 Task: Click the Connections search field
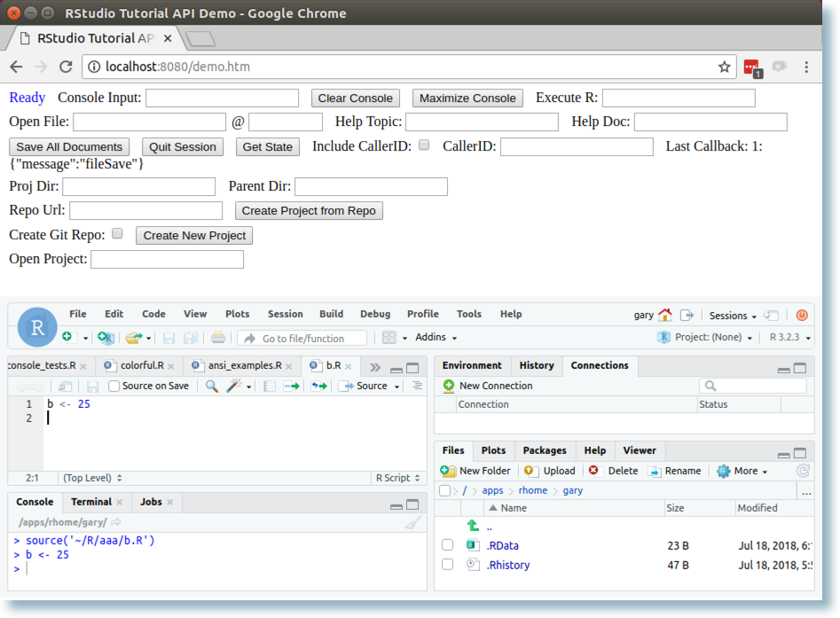coord(753,386)
